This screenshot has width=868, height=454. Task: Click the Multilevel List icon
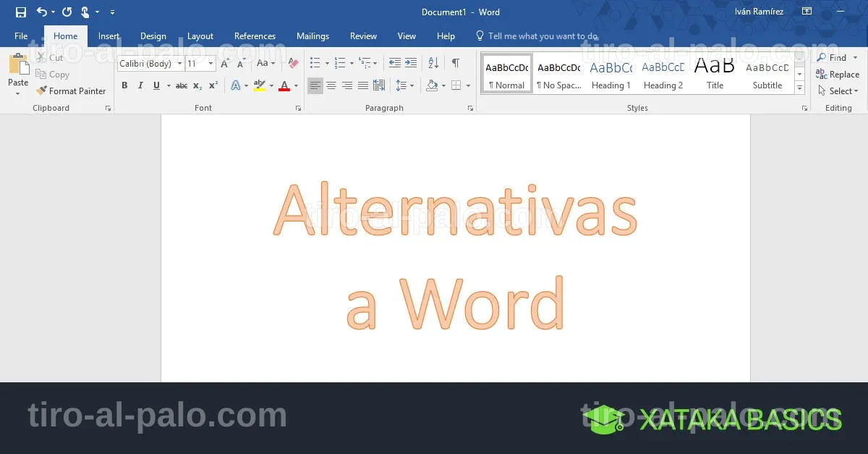(365, 64)
